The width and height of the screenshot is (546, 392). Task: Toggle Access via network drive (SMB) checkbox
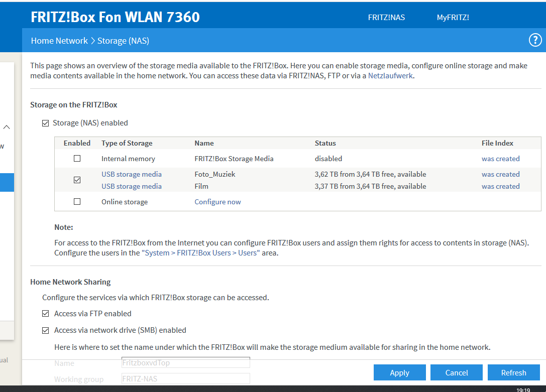[46, 330]
